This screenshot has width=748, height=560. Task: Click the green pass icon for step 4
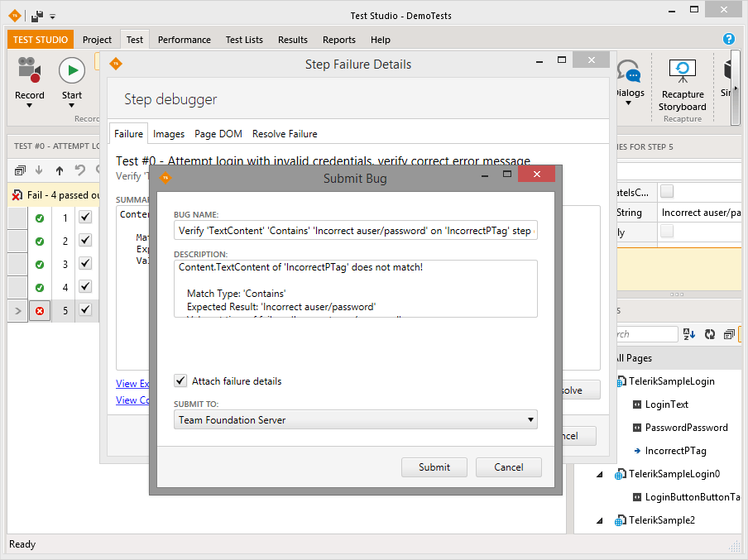40,288
